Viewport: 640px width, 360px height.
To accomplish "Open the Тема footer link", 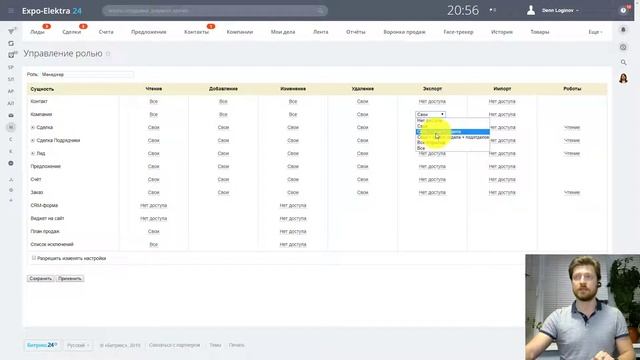I will pyautogui.click(x=215, y=345).
